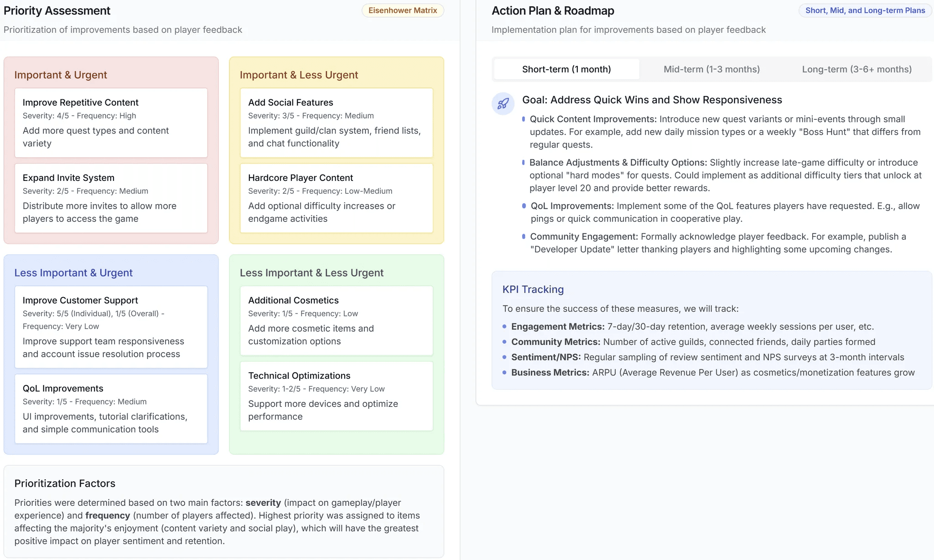The image size is (934, 560).
Task: Click the Action Plan & Roadmap title
Action: 552,10
